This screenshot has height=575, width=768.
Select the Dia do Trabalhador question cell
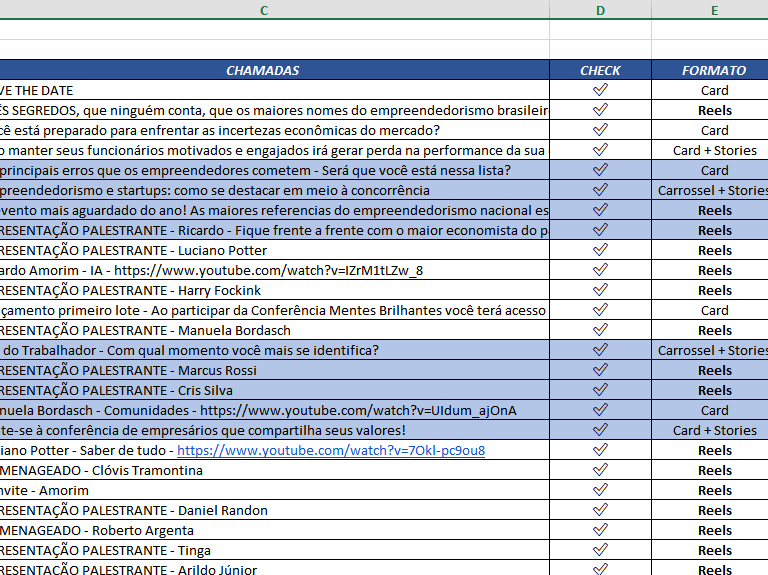(274, 350)
